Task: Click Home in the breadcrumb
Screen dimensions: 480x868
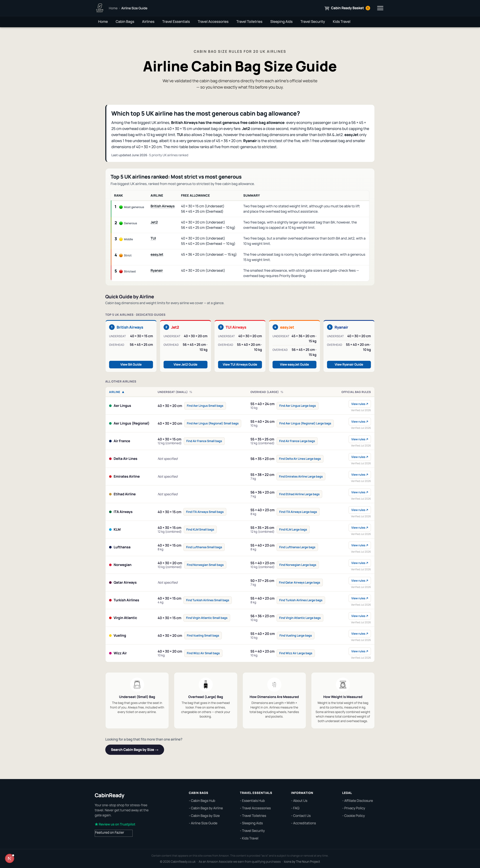Action: (x=113, y=8)
